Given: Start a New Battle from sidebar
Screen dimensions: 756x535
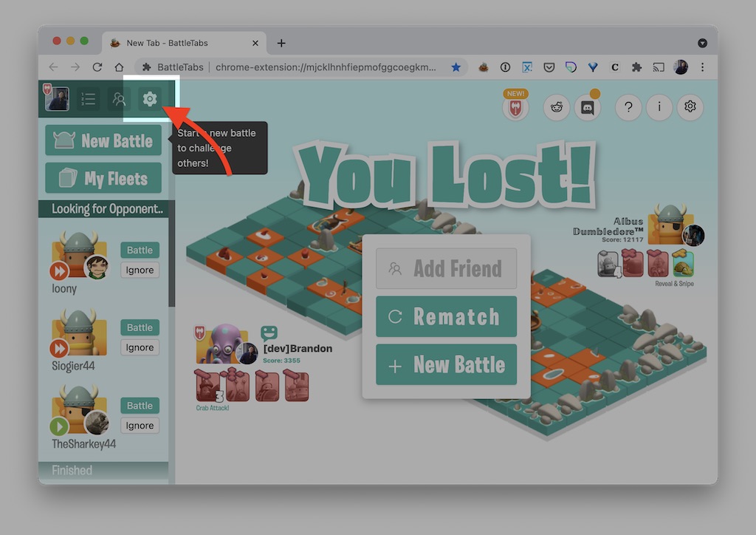Looking at the screenshot, I should (x=103, y=140).
